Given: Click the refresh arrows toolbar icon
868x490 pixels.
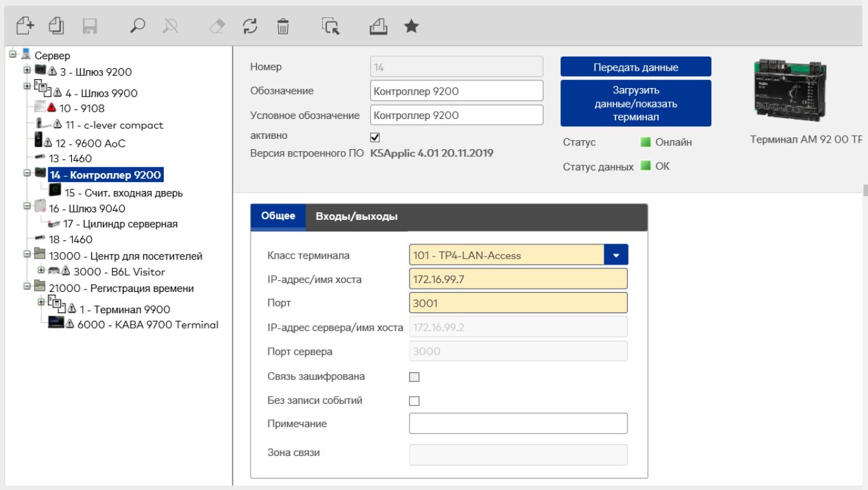Looking at the screenshot, I should coord(250,26).
